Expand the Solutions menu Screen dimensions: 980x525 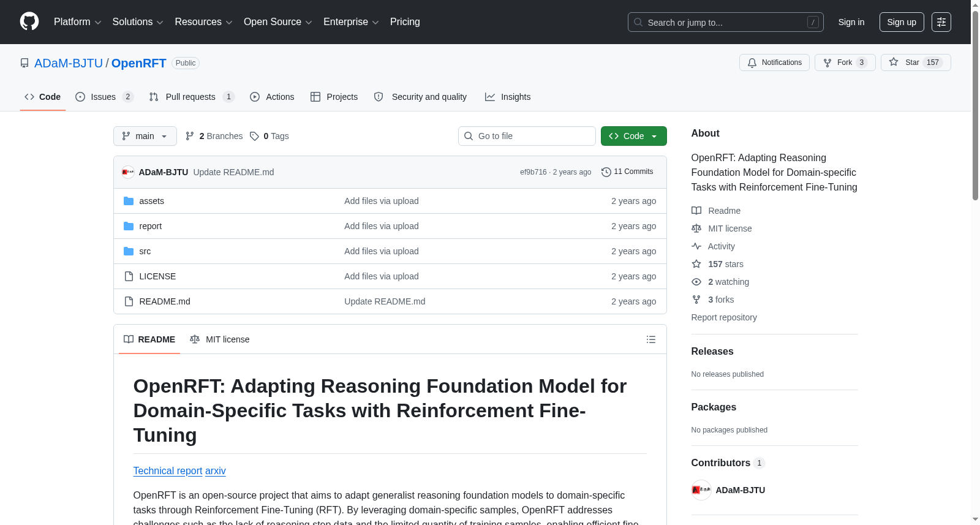pos(138,22)
